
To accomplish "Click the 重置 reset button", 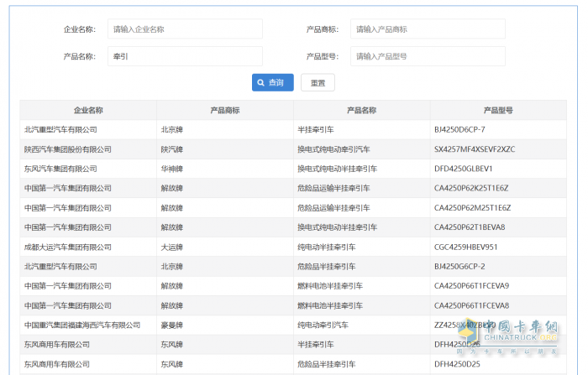I will point(318,83).
